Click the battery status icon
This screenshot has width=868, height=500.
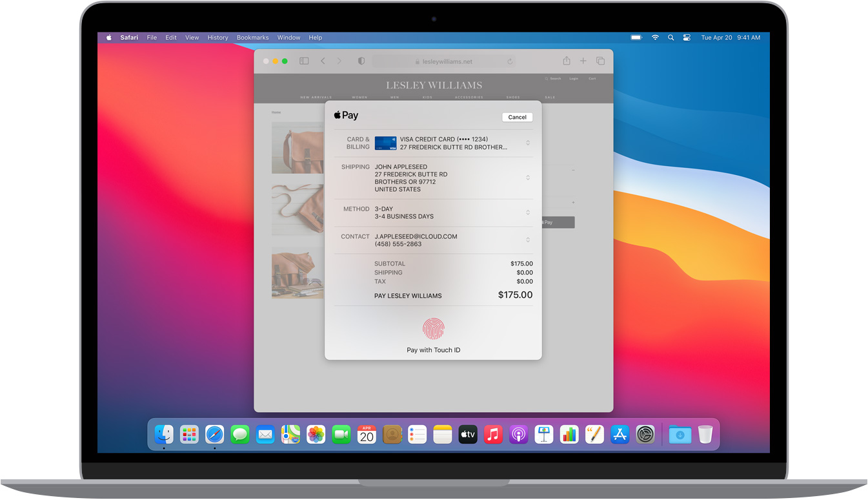[x=636, y=37]
